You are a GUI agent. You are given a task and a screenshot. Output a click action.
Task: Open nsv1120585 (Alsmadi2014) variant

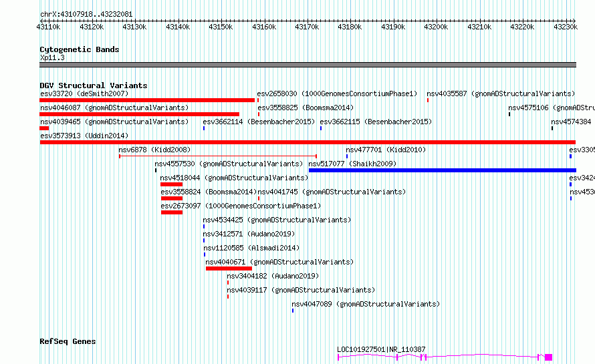point(251,248)
